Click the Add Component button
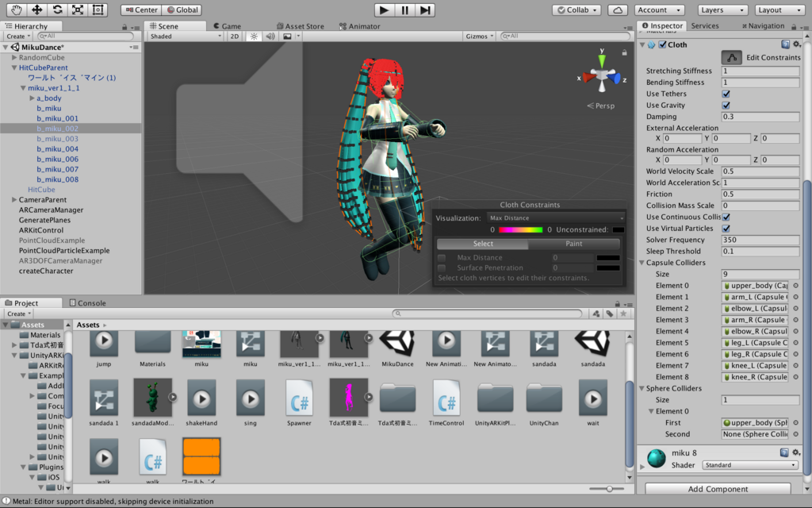Image resolution: width=812 pixels, height=508 pixels. [718, 489]
